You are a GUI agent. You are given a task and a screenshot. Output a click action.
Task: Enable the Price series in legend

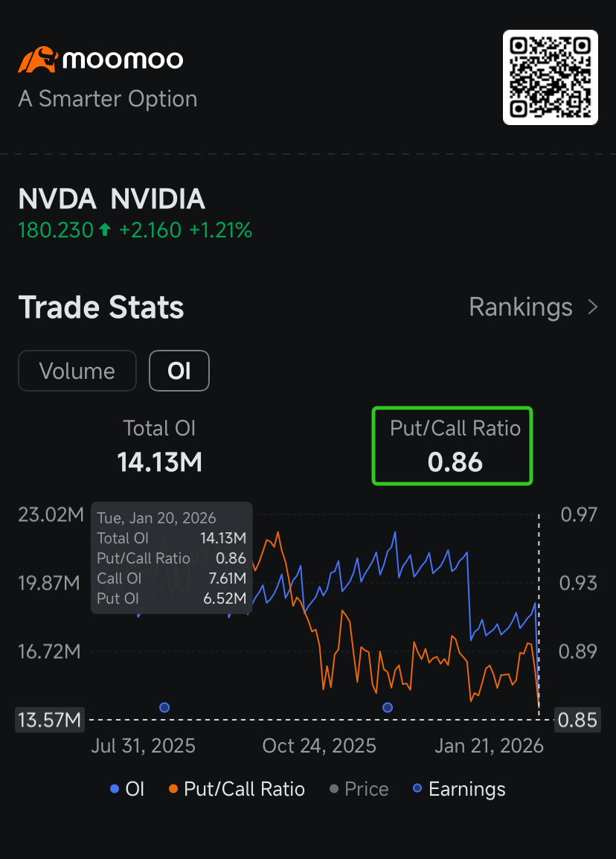[359, 789]
